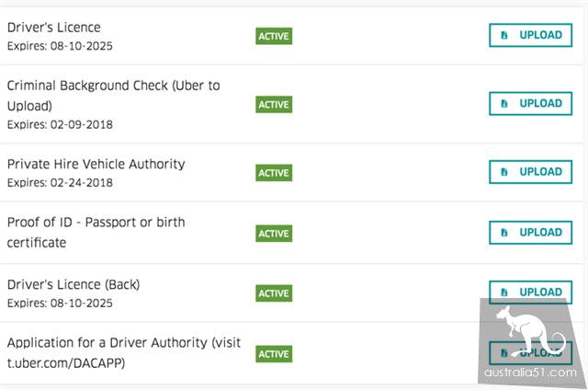Click upload file icon for Driver's Licence row
The width and height of the screenshot is (588, 390).
pos(503,35)
